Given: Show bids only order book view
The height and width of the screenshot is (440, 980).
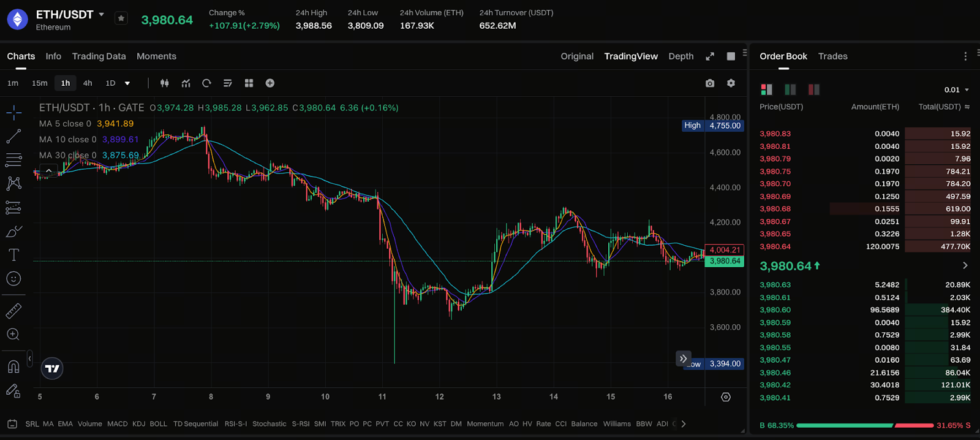Looking at the screenshot, I should tap(790, 90).
